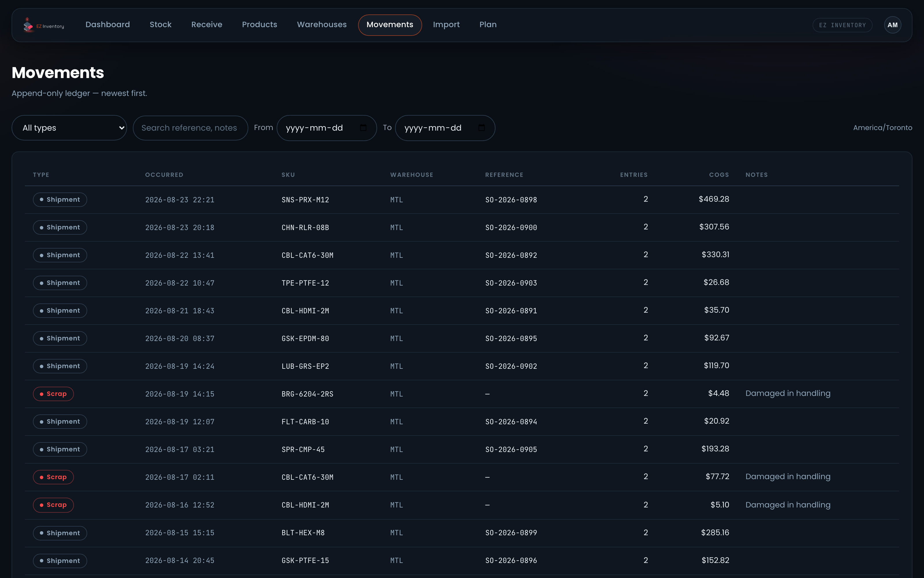Click COGS value $330.31
924x578 pixels.
point(715,255)
